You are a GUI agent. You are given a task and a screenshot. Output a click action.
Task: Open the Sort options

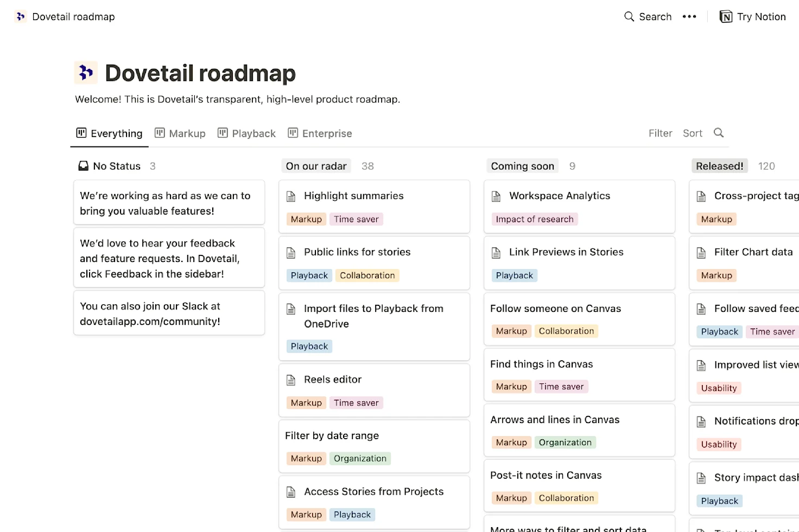click(692, 133)
